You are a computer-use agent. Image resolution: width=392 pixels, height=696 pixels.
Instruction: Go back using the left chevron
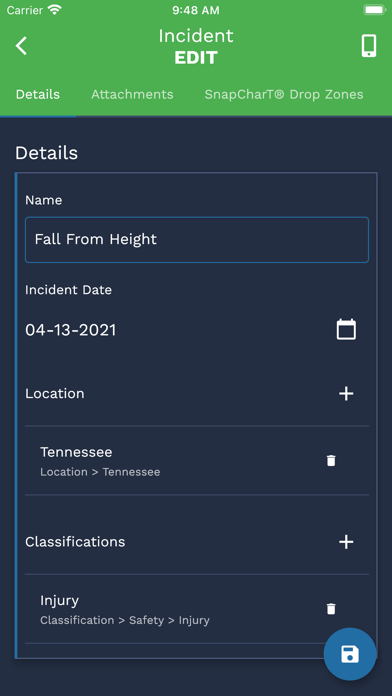pos(21,46)
